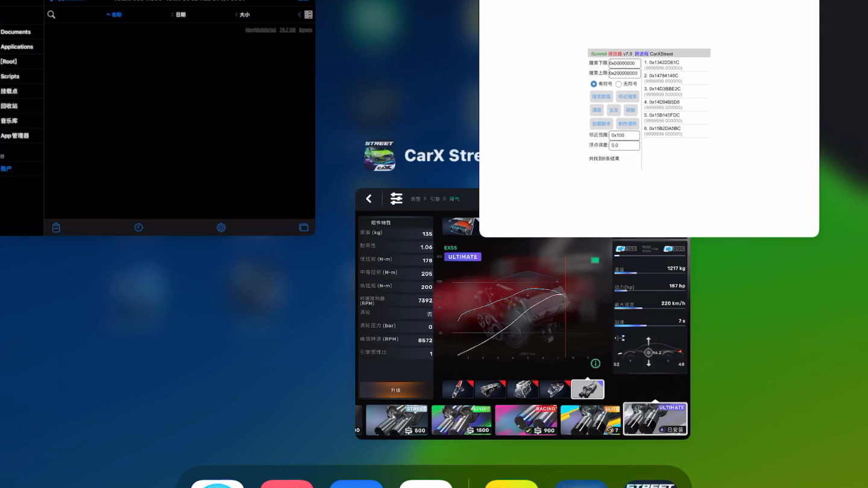This screenshot has height=488, width=868.
Task: Tap the green battery indicator on the graph
Action: (595, 260)
